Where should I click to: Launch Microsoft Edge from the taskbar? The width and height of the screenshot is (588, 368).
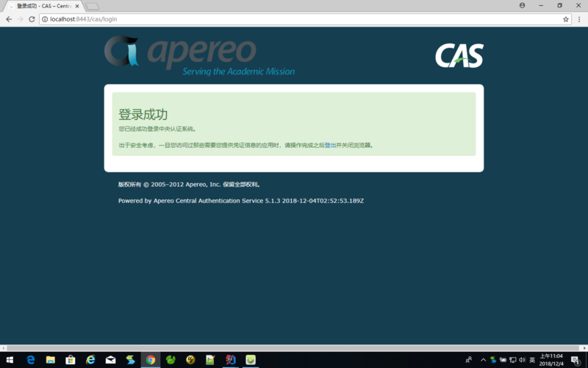click(30, 360)
